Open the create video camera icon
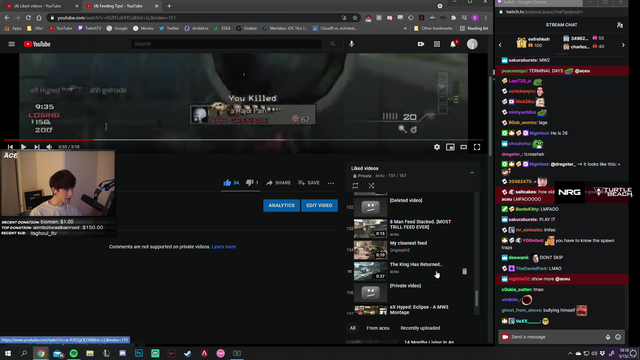 tap(421, 44)
